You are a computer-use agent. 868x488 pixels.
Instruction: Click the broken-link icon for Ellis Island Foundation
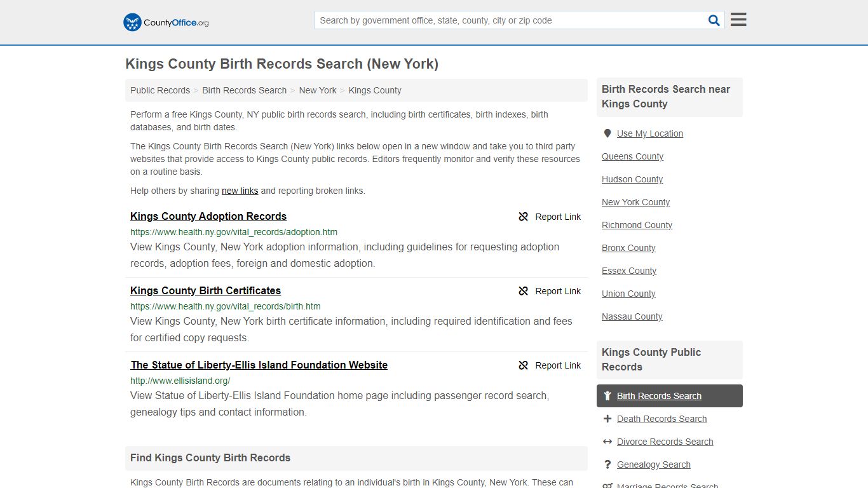[x=524, y=365]
